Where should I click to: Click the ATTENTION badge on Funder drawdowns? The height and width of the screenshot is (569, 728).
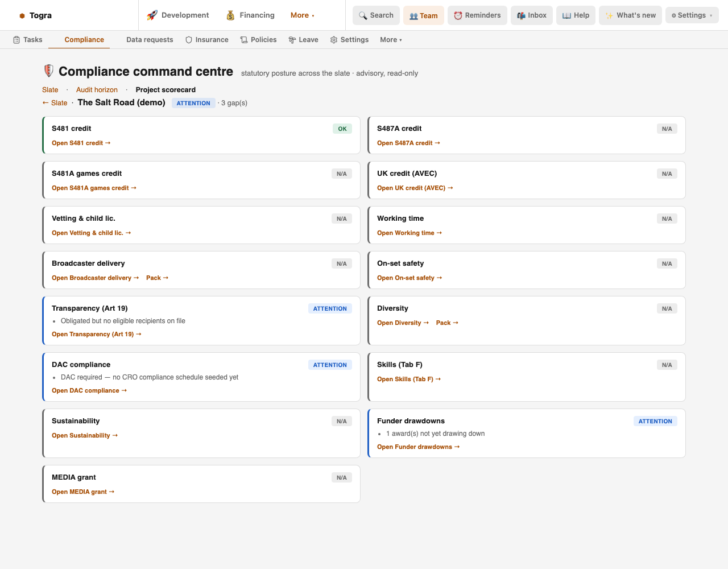click(655, 422)
